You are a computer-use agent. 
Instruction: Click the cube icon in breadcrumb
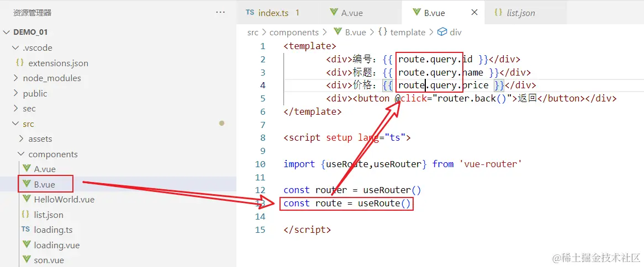point(442,32)
